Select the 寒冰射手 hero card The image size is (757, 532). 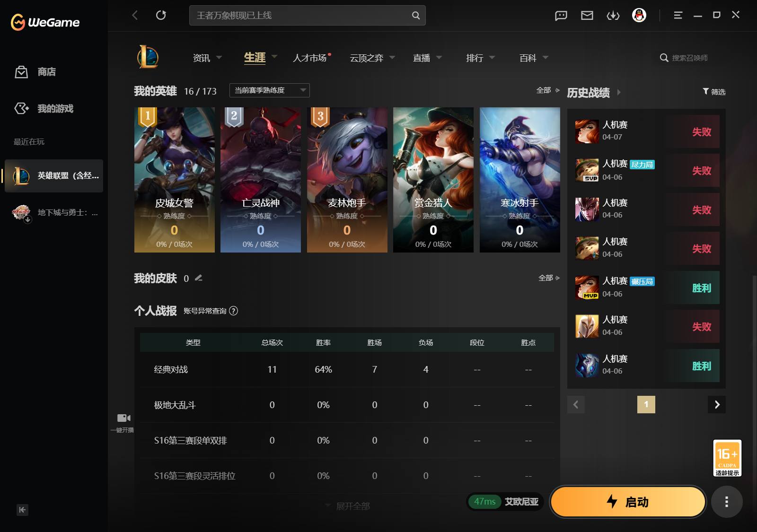[x=520, y=180]
